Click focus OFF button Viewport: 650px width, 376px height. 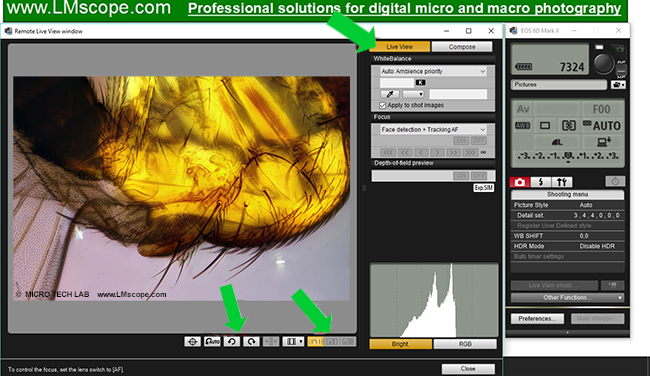(x=479, y=141)
